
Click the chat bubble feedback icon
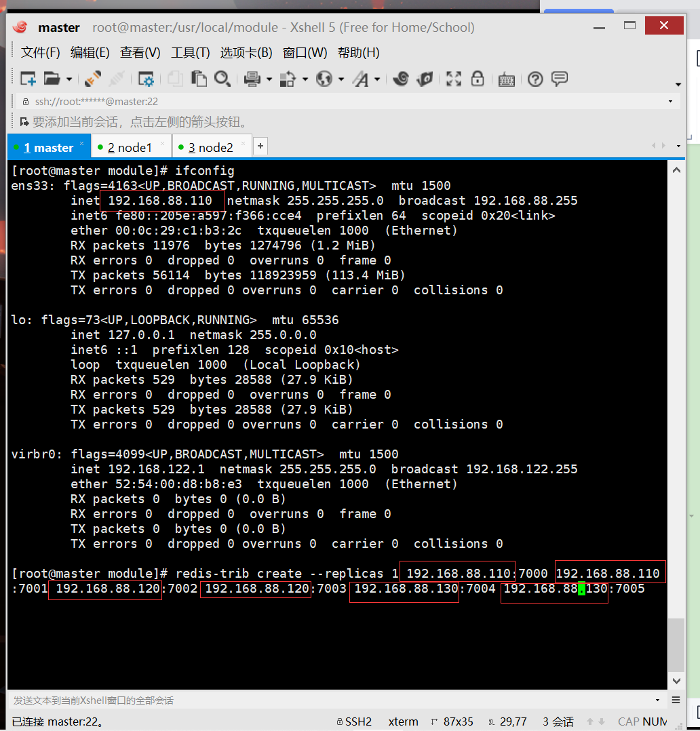560,79
